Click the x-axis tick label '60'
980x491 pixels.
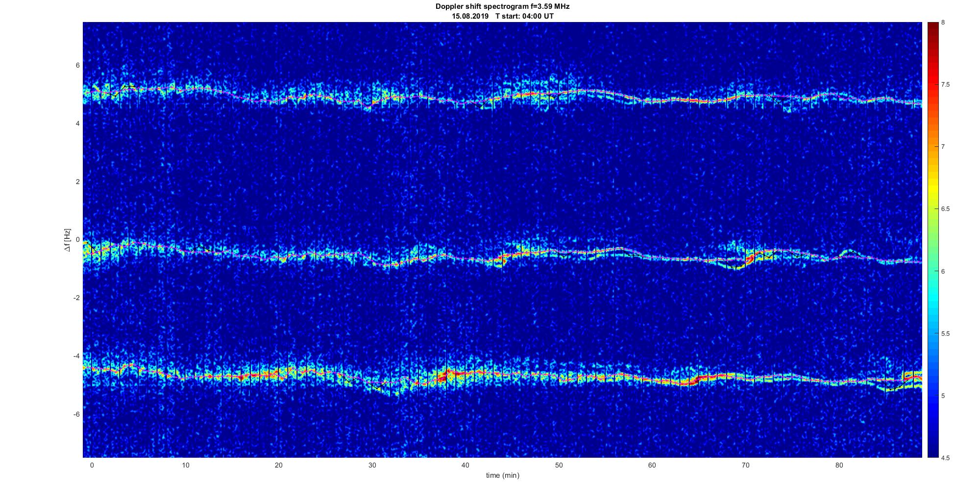point(652,465)
